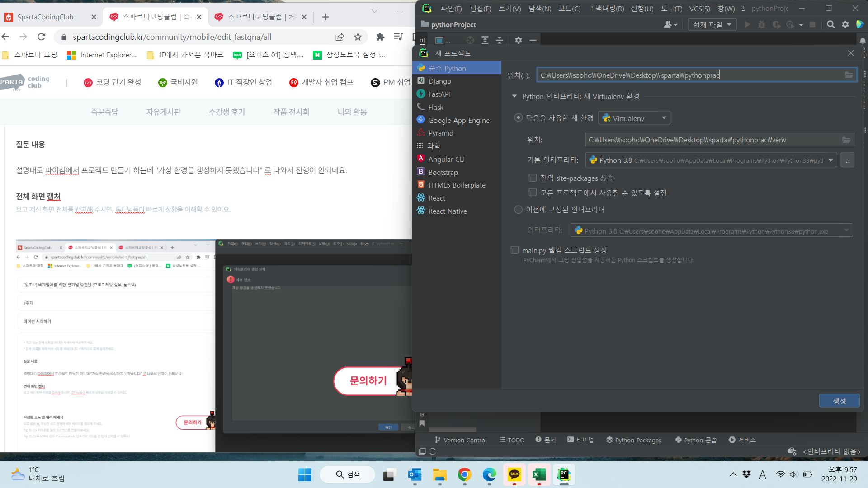Collapse Python 인터프리터 section expander
868x488 pixels.
pos(514,96)
